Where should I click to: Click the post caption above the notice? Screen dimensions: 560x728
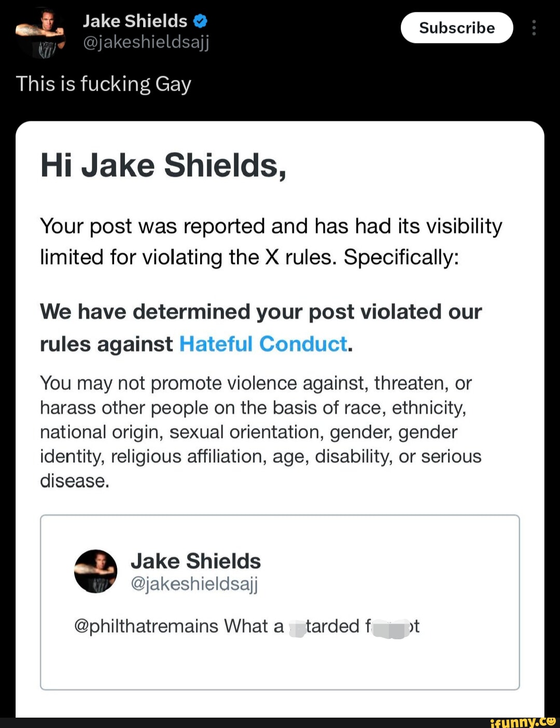pyautogui.click(x=104, y=84)
